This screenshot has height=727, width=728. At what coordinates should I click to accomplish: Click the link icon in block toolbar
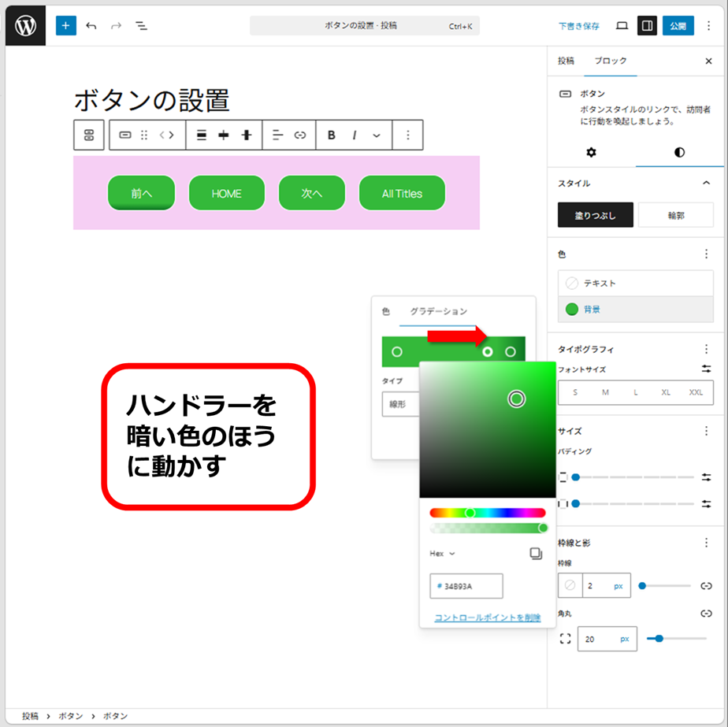click(300, 135)
